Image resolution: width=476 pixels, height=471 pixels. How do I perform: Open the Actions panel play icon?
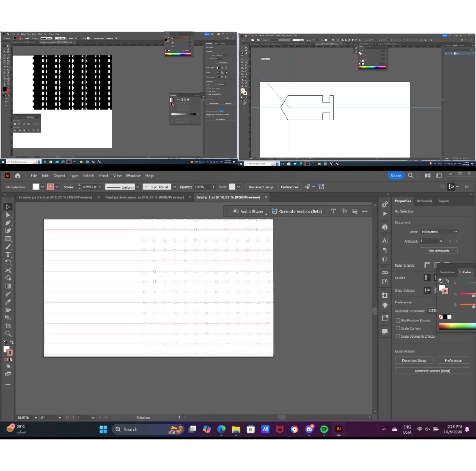[385, 214]
